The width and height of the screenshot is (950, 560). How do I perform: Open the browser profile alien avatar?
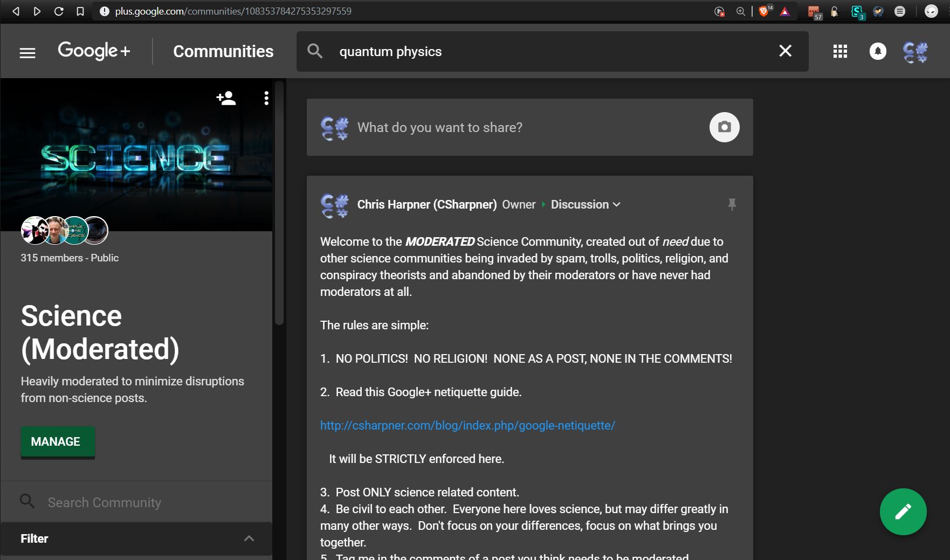931,11
